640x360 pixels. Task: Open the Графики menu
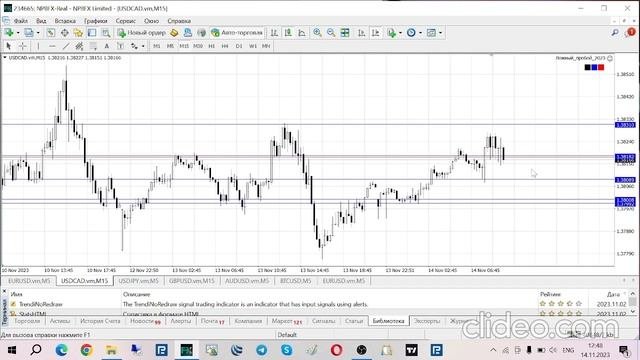[x=96, y=21]
